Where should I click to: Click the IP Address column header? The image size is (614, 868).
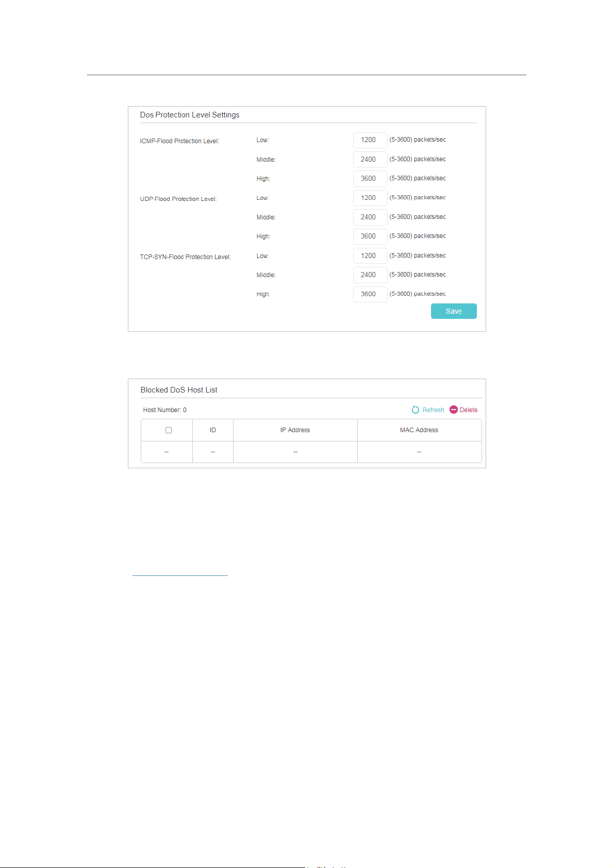295,430
